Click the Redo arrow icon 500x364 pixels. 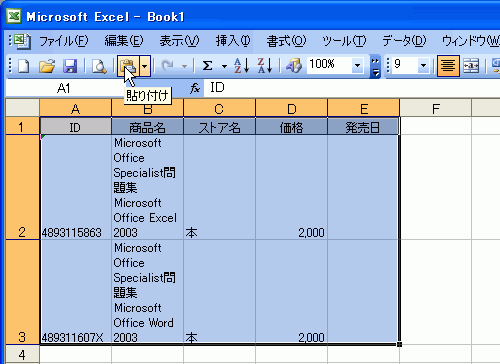pos(167,66)
